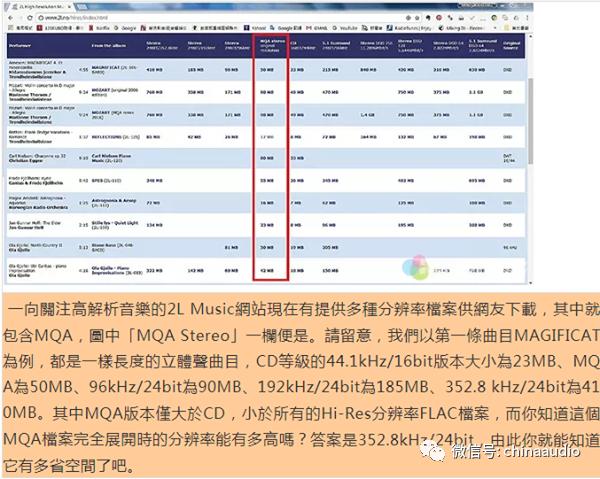Download the 164 MB file in REFLECTIONS row

pos(368,137)
